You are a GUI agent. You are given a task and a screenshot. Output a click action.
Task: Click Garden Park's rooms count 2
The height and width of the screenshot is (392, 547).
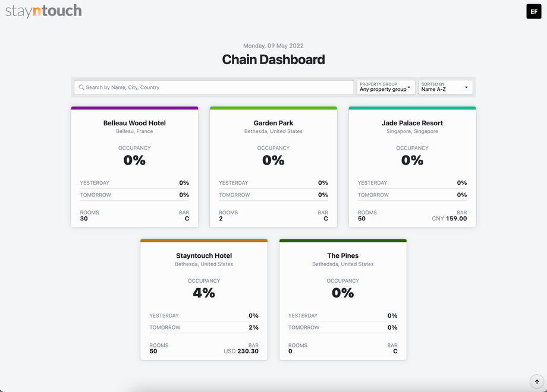click(x=221, y=219)
